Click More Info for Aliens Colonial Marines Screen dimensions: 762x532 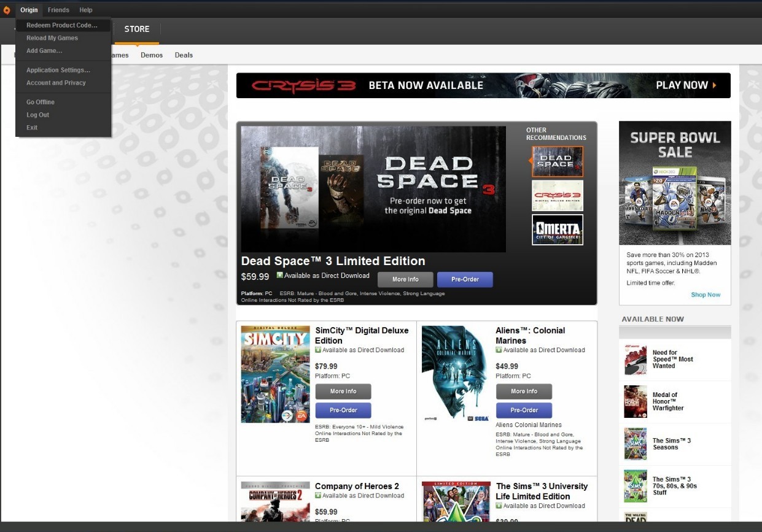point(524,391)
